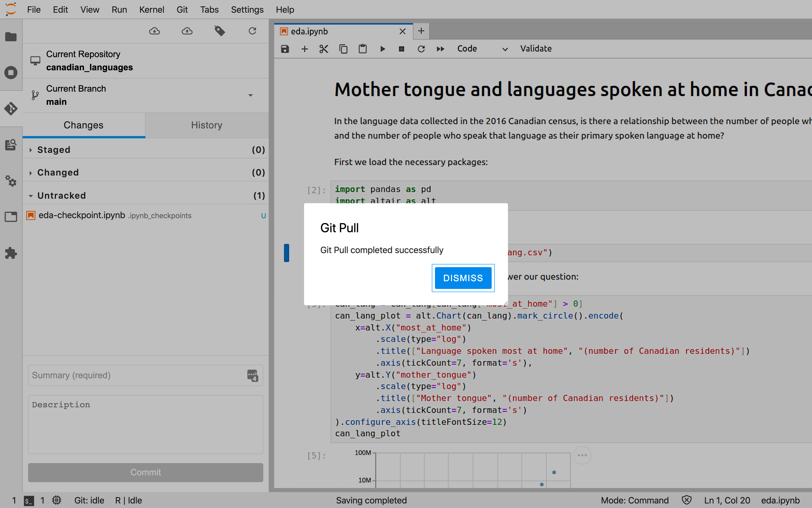Screen dimensions: 812x508
Task: Click Mode: Command status text
Action: [635, 501]
